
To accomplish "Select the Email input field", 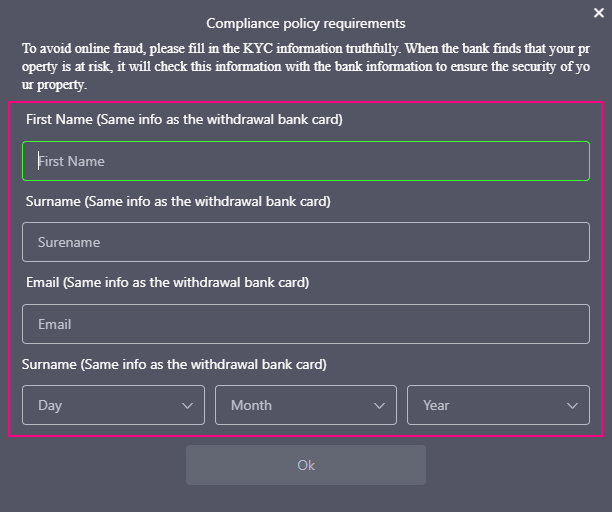I will [305, 324].
